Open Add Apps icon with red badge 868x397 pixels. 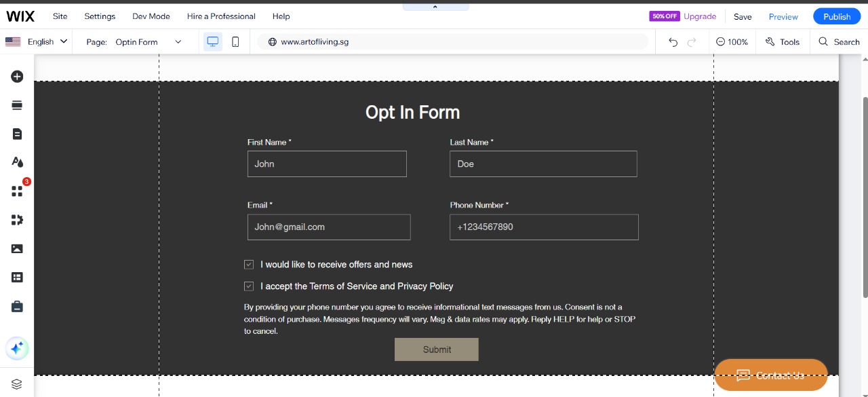coord(17,191)
